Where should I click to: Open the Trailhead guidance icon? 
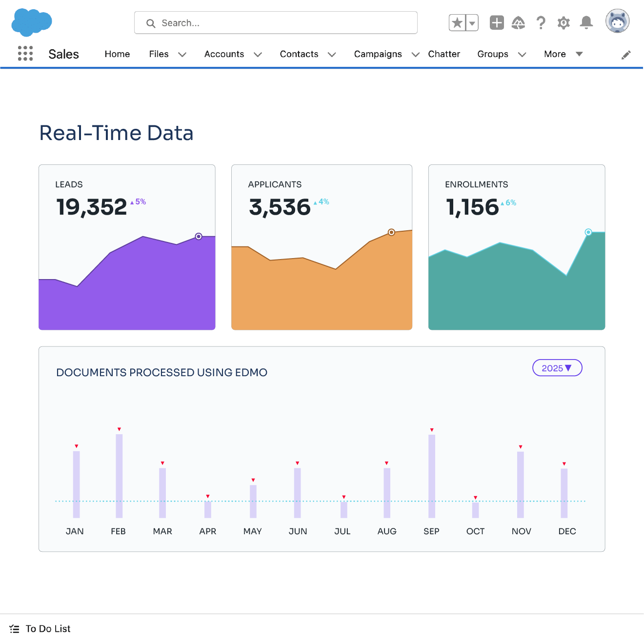coord(518,23)
